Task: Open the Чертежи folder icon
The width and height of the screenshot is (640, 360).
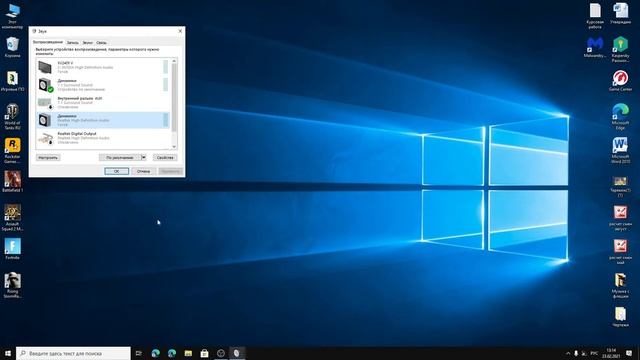Action: click(x=620, y=317)
